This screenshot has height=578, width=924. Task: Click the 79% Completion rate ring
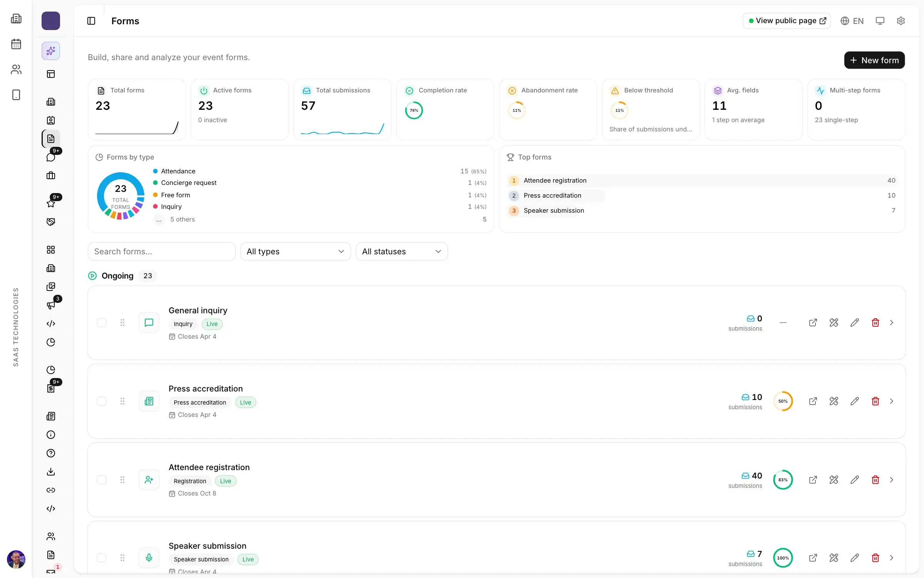point(414,111)
